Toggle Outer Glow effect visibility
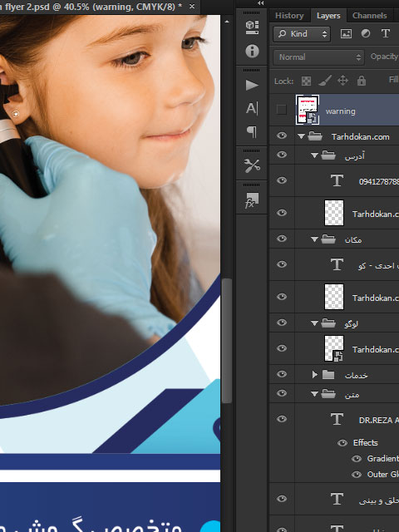399x532 pixels. (x=357, y=475)
